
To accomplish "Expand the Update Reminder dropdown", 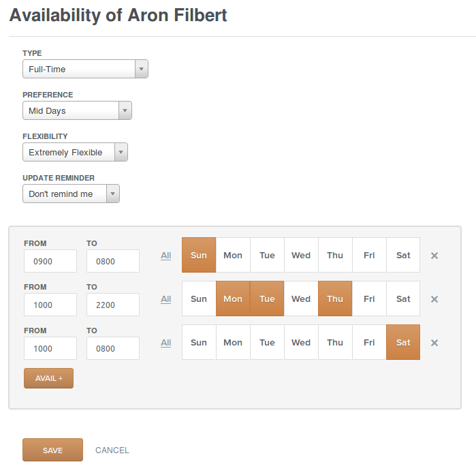I will coord(71,194).
